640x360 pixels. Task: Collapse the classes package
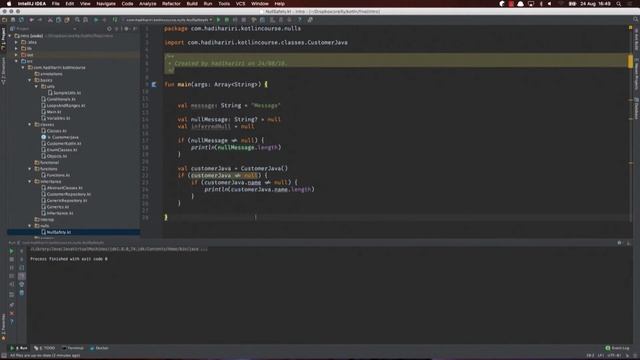(29, 124)
